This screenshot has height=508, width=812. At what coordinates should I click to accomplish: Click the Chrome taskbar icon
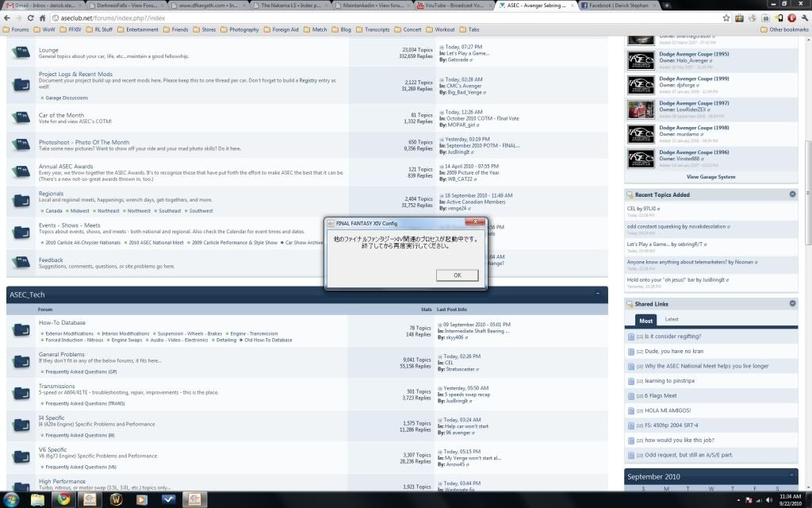point(63,499)
